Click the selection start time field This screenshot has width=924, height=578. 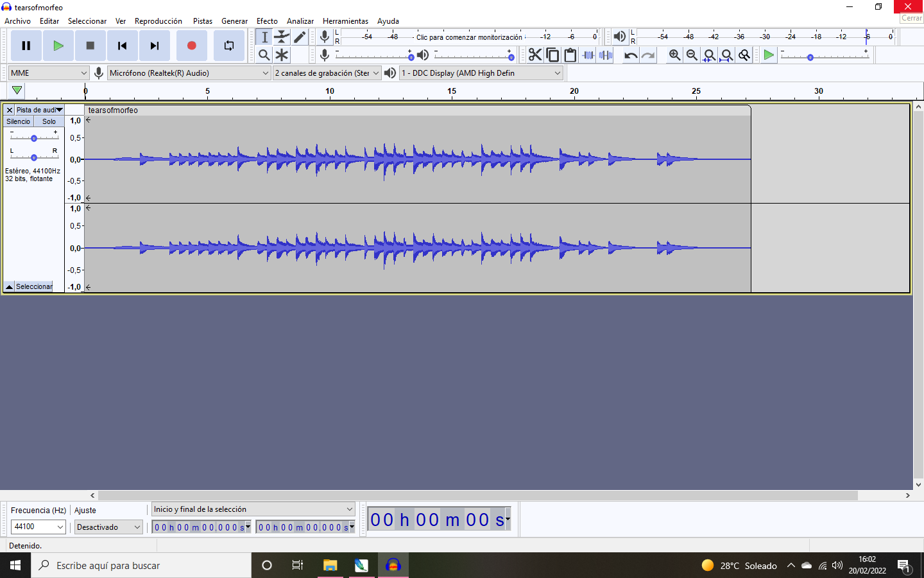201,527
